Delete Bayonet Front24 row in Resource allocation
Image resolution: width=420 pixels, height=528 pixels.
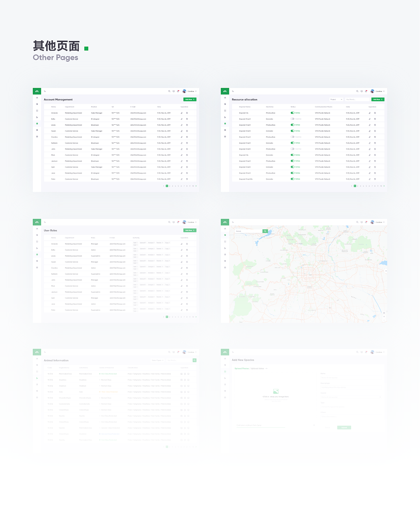tap(375, 179)
